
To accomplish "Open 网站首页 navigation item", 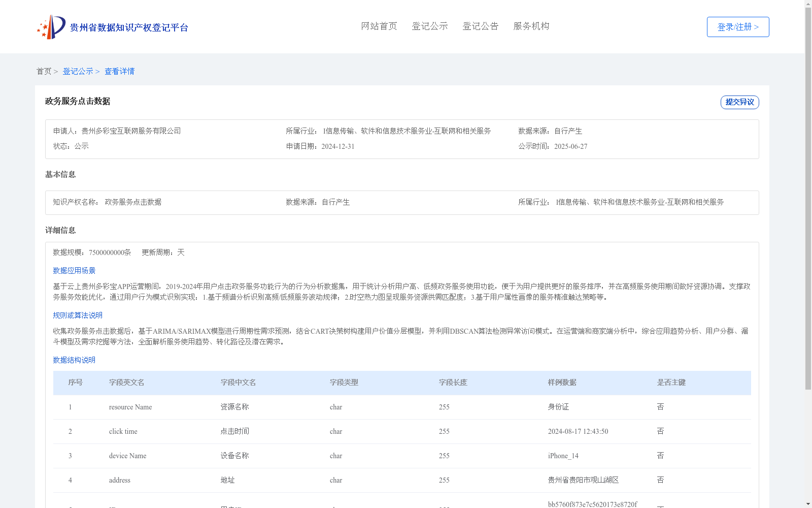I will pos(379,26).
